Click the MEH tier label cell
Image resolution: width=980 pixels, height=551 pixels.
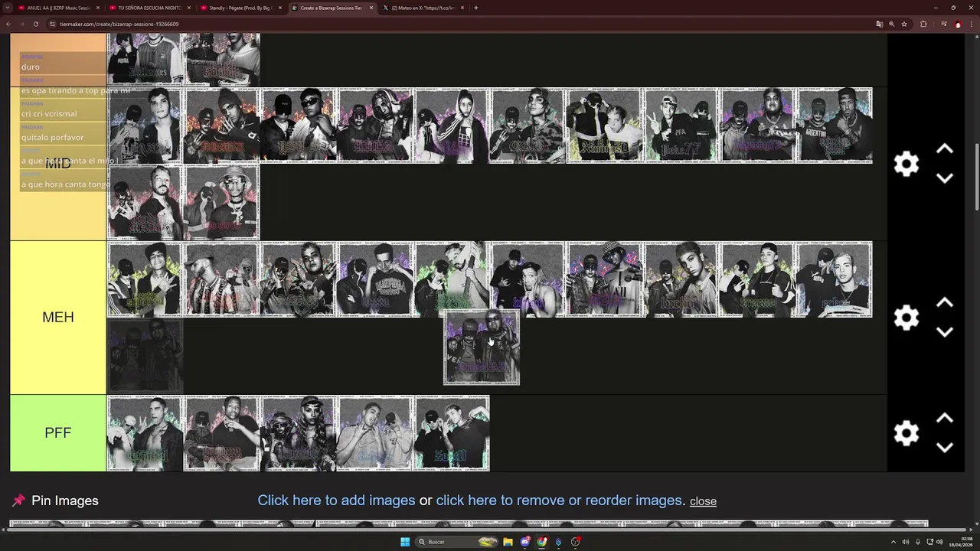tap(58, 318)
